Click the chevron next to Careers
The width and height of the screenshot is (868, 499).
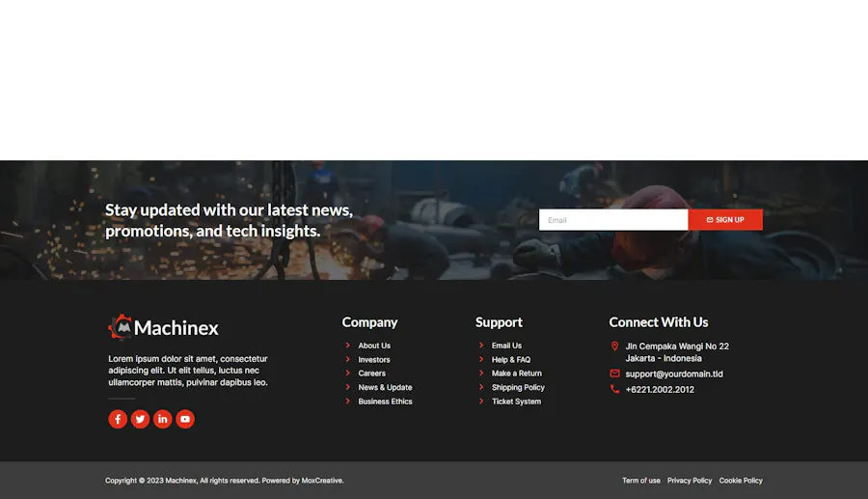pyautogui.click(x=347, y=374)
